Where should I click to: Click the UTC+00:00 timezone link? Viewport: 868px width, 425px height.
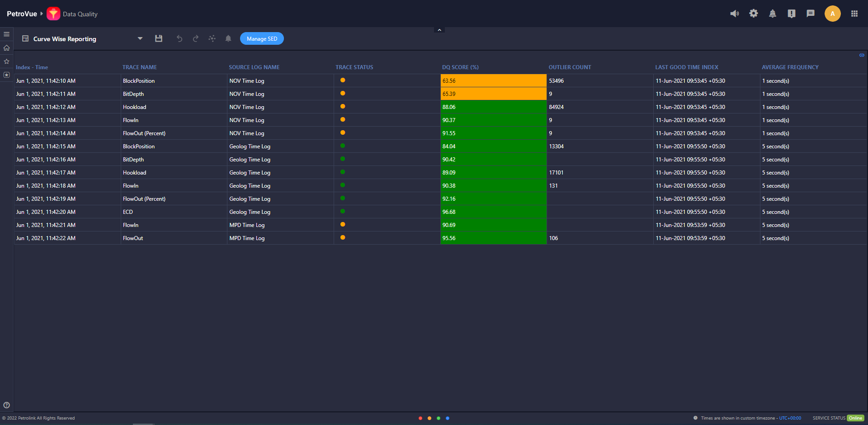pyautogui.click(x=790, y=418)
